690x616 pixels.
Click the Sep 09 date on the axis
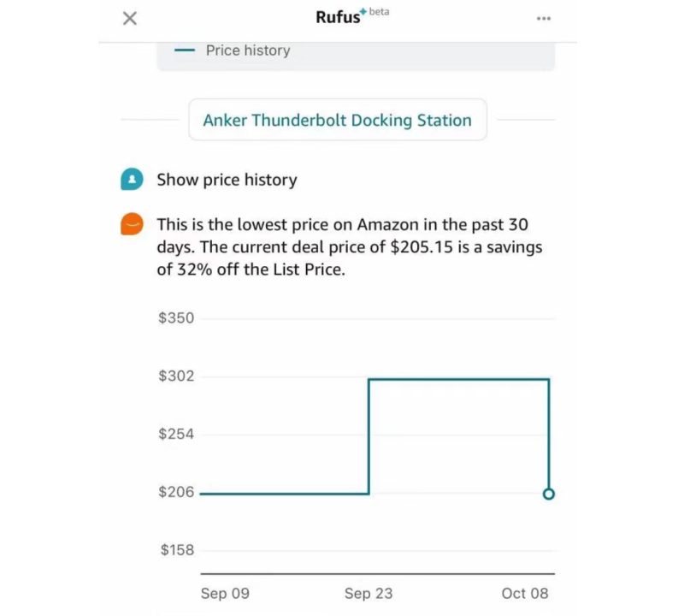(x=225, y=593)
